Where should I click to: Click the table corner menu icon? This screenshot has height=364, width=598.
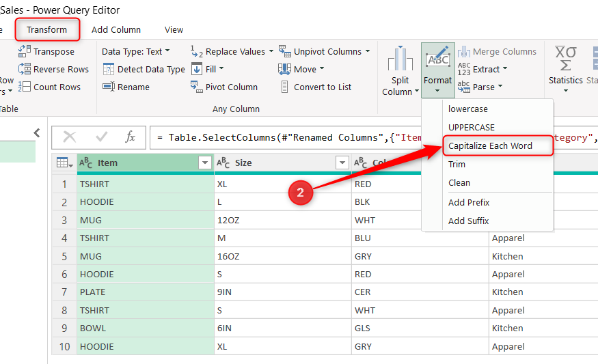point(64,163)
